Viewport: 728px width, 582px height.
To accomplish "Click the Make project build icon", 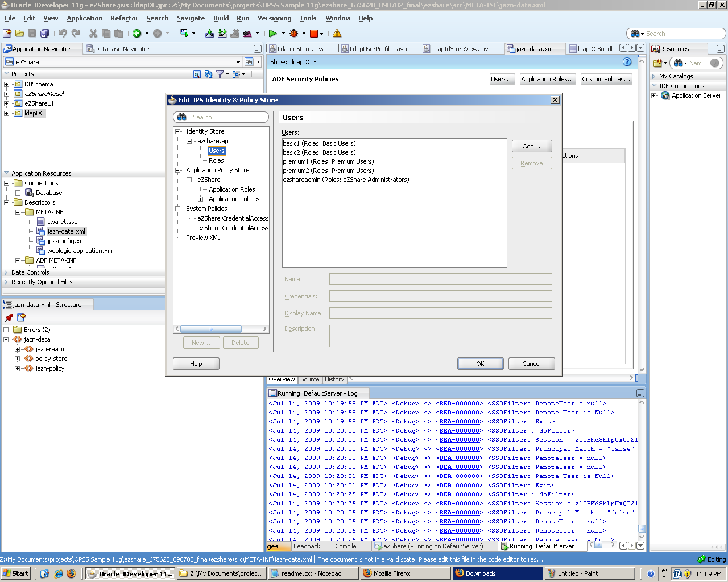I will click(x=209, y=34).
